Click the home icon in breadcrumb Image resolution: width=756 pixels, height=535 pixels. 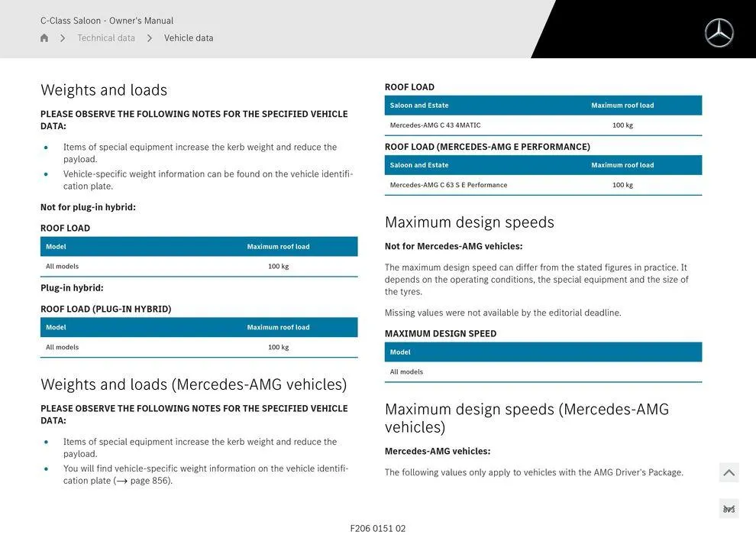(x=44, y=38)
